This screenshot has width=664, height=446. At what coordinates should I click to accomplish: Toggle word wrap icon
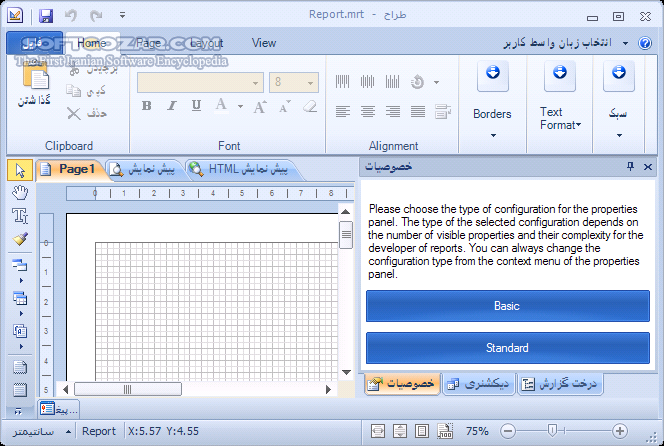coord(443,112)
